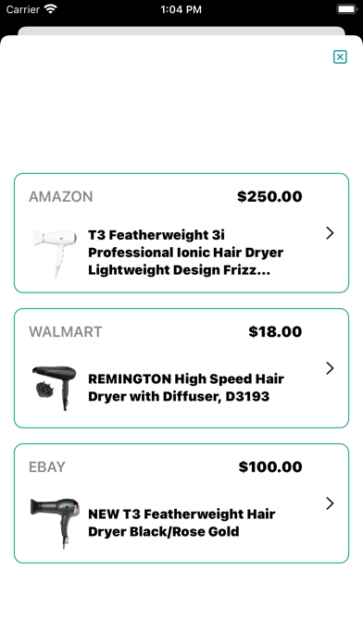Screen dimensions: 363x644
Task: Tap the $250.00 price
Action: [269, 197]
